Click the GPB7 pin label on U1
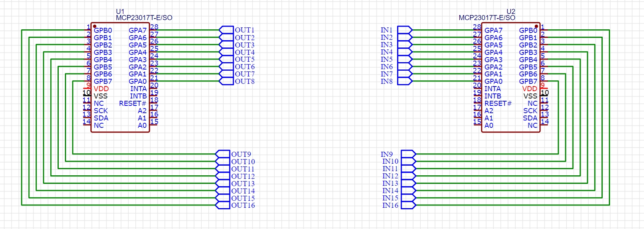Screen dimensions: 644x229 103,81
